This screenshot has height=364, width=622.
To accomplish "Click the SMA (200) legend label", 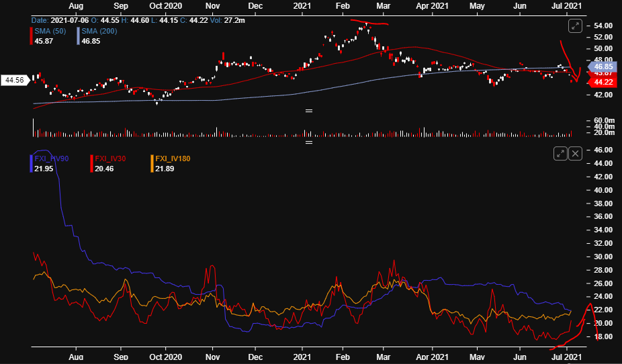I will click(x=99, y=31).
